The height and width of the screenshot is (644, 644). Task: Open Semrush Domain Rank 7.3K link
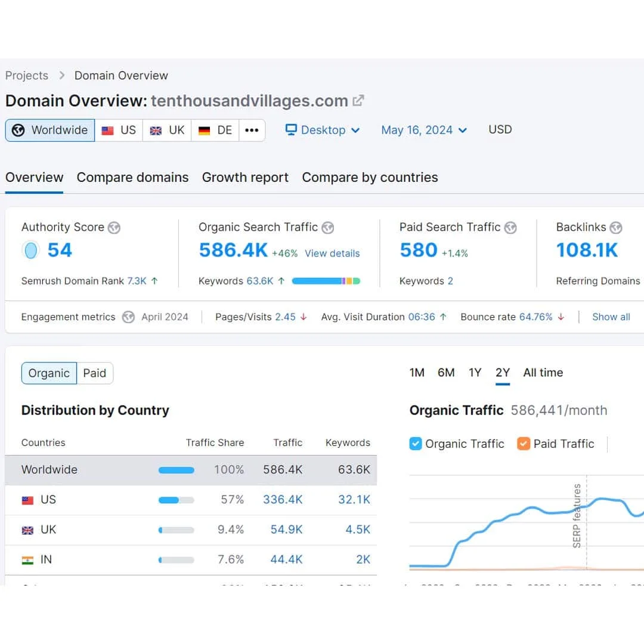click(137, 281)
